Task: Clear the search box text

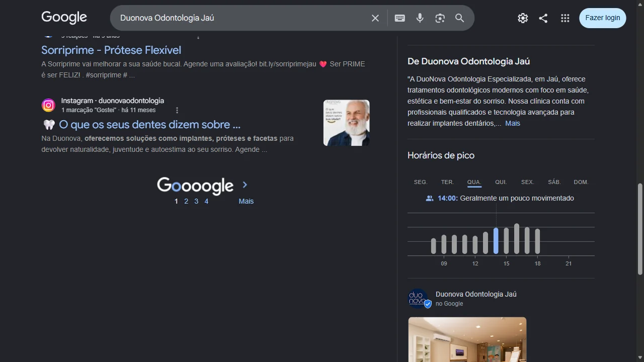Action: (x=375, y=18)
